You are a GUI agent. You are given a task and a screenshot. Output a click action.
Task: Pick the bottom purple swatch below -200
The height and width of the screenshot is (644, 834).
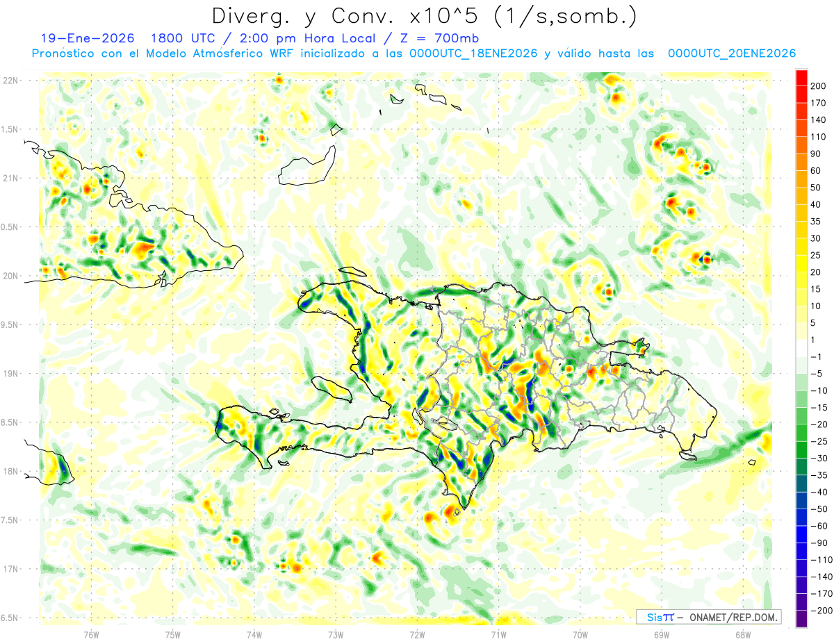[x=801, y=620]
